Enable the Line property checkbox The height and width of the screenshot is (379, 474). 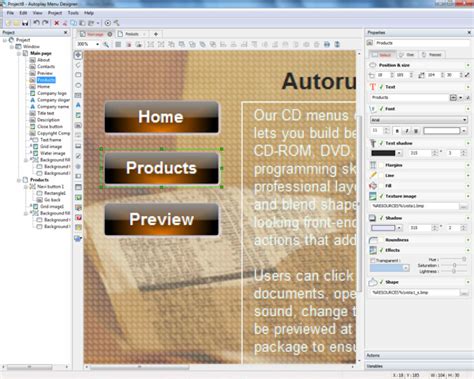click(381, 175)
